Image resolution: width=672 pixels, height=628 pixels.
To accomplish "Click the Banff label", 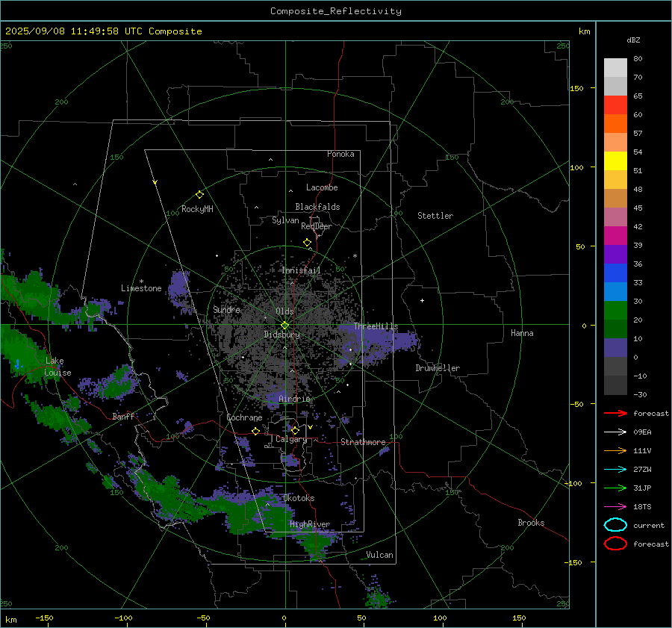I will [123, 416].
